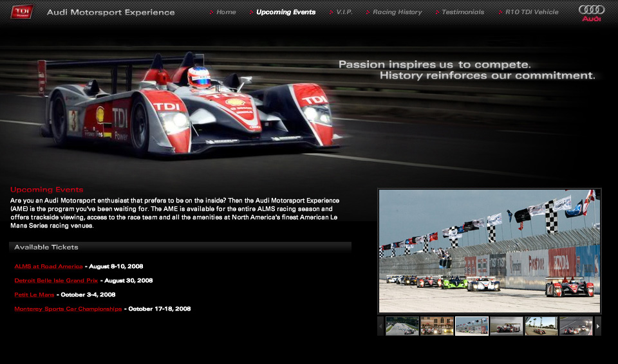Viewport: 618px width, 364px height.
Task: Click the red Upcoming Events heading
Action: tap(47, 190)
